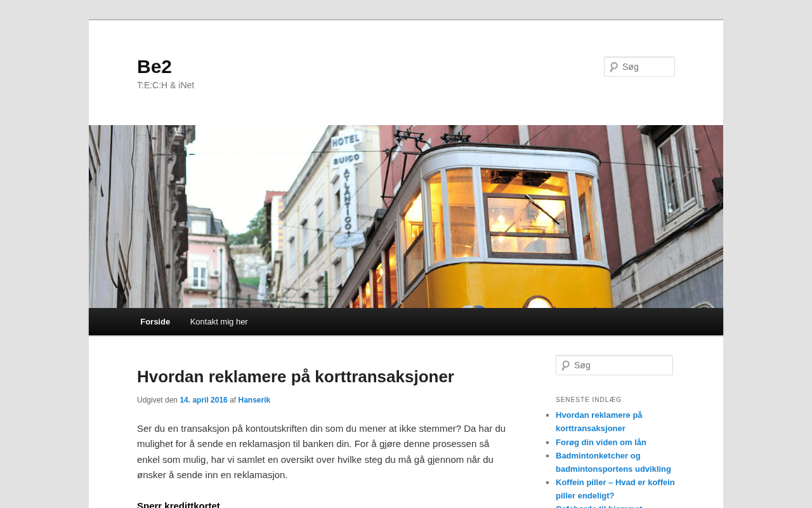
Task: Open Badmintonketcher og badmintonsportens udvikling link
Action: tap(613, 462)
